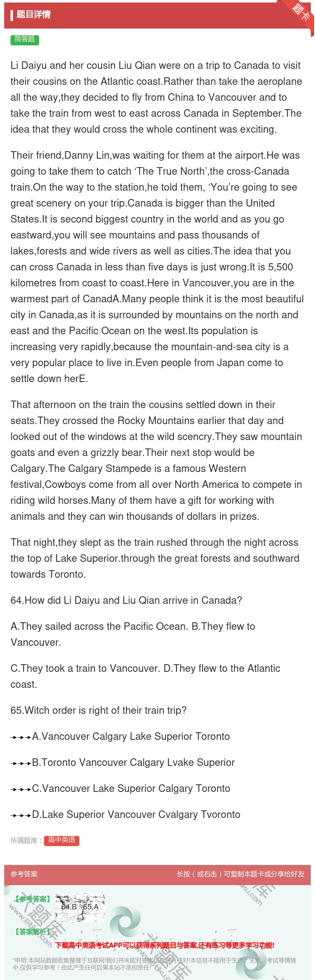315x980 pixels.
Task: Click the answer image showing 64.B 65.A
Action: click(x=80, y=907)
